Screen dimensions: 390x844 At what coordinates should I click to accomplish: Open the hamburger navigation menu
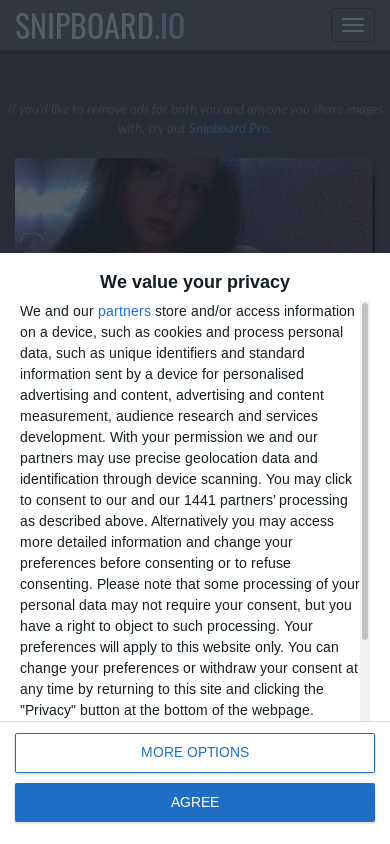click(352, 25)
